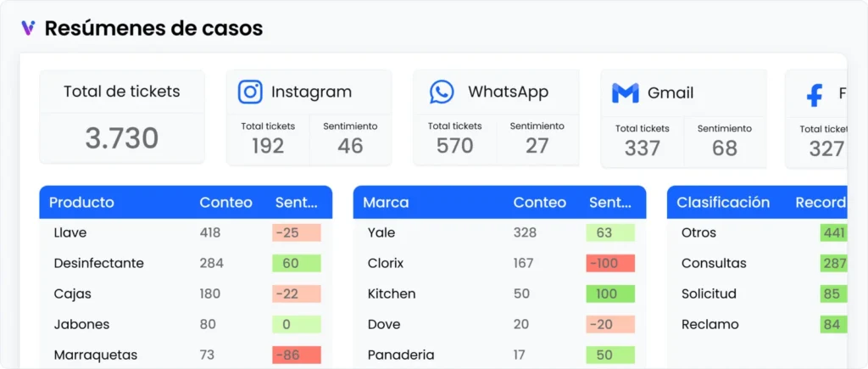Select the Yale brand row
This screenshot has height=369, width=868.
pos(381,232)
